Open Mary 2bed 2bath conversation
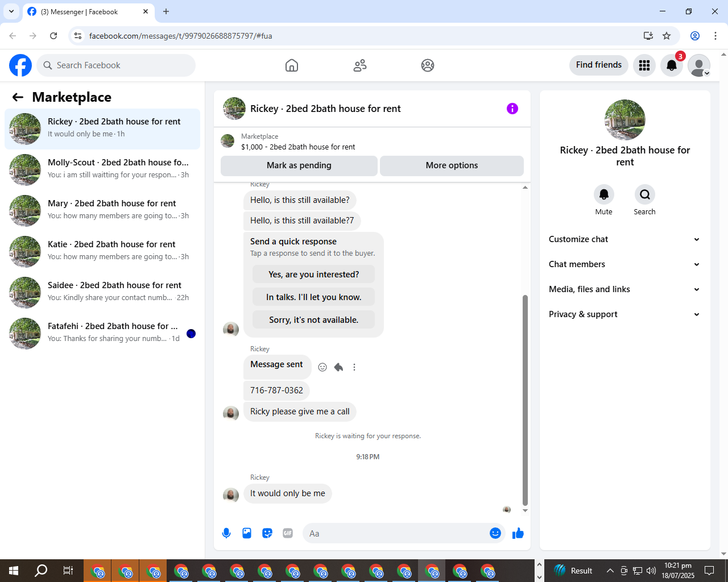Viewport: 728px width, 582px height. 102,211
